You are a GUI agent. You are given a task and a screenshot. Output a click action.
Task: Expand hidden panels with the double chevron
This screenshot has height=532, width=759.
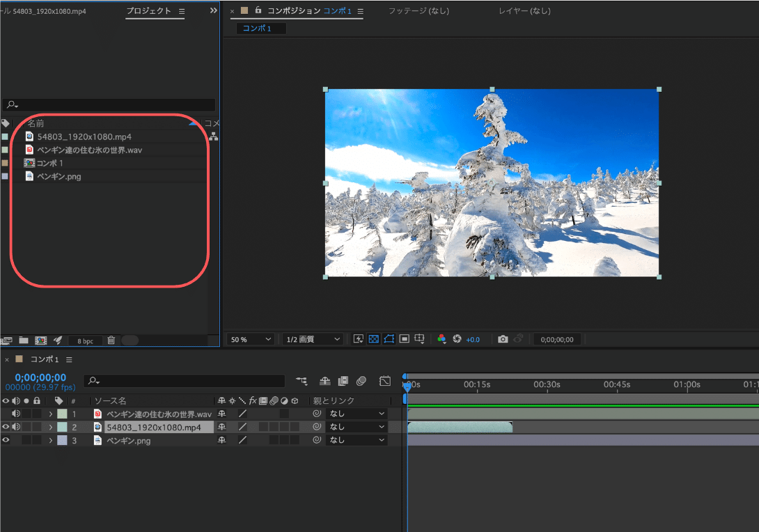point(214,10)
